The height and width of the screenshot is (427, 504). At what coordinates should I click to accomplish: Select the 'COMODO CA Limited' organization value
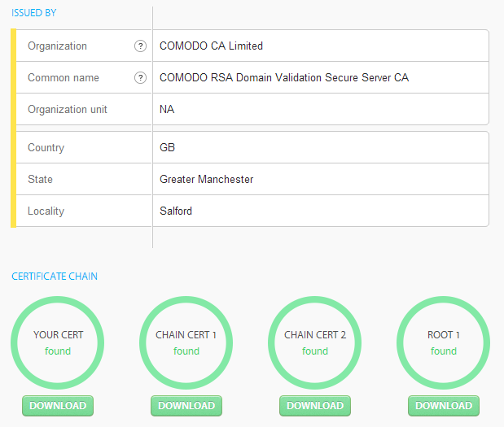(x=211, y=46)
